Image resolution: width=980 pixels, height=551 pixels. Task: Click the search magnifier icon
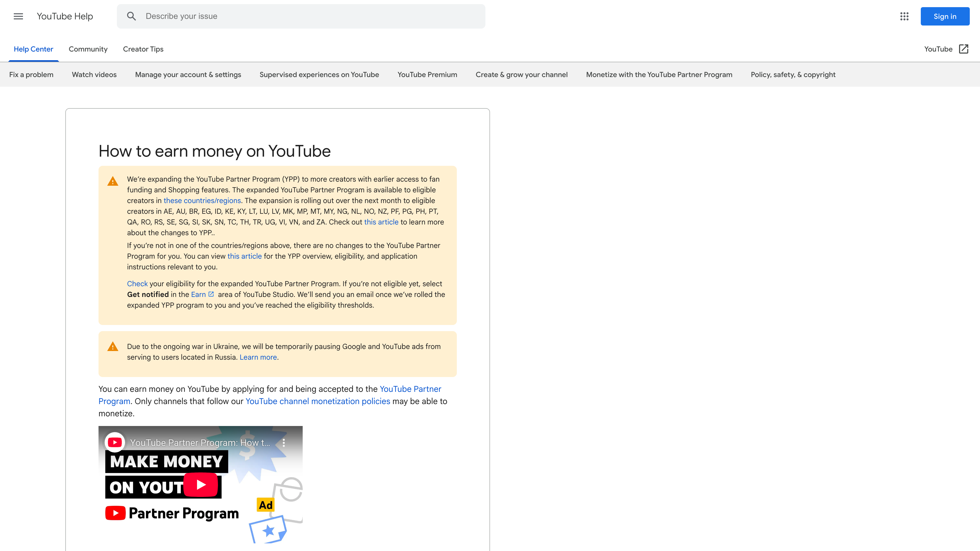131,16
